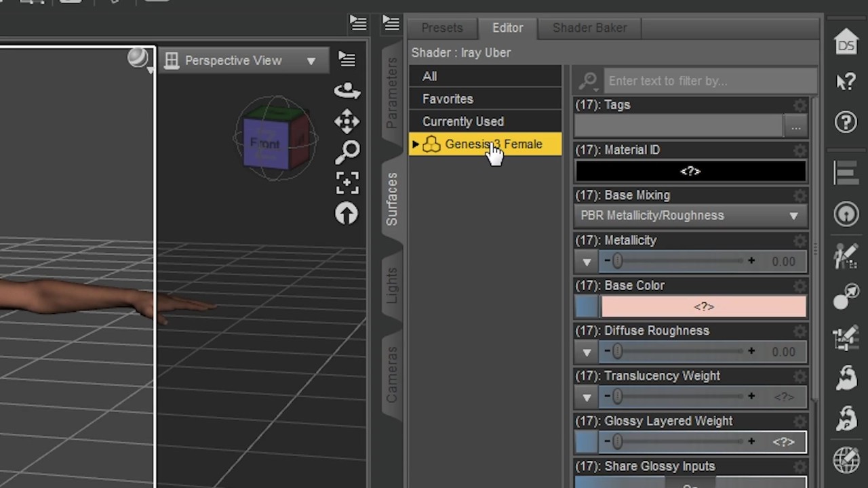The image size is (868, 488).
Task: Open the Base Color swatch
Action: (x=703, y=306)
